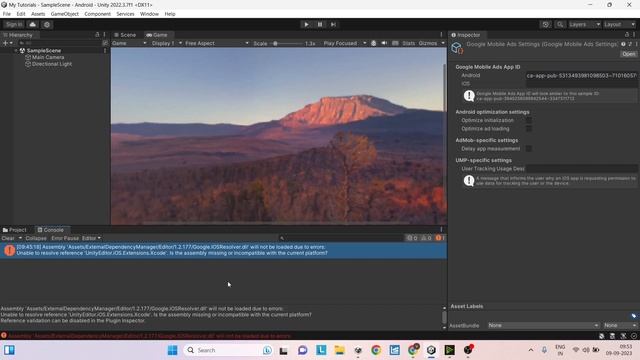Open the Windows Start button
The height and width of the screenshot is (360, 640).
pyautogui.click(x=172, y=350)
